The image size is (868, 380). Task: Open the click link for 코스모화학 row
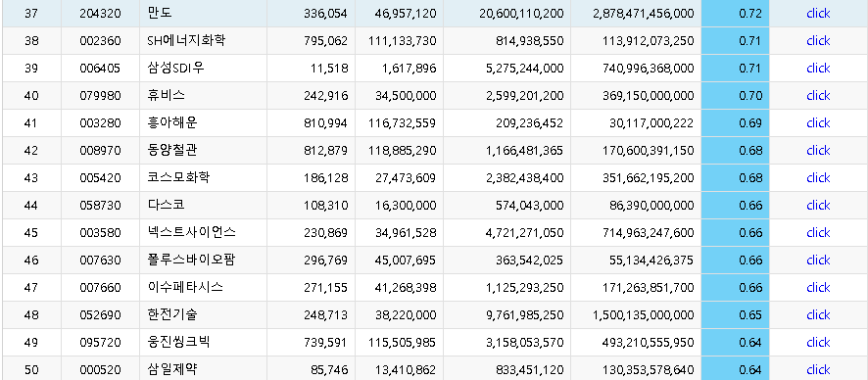pyautogui.click(x=818, y=178)
